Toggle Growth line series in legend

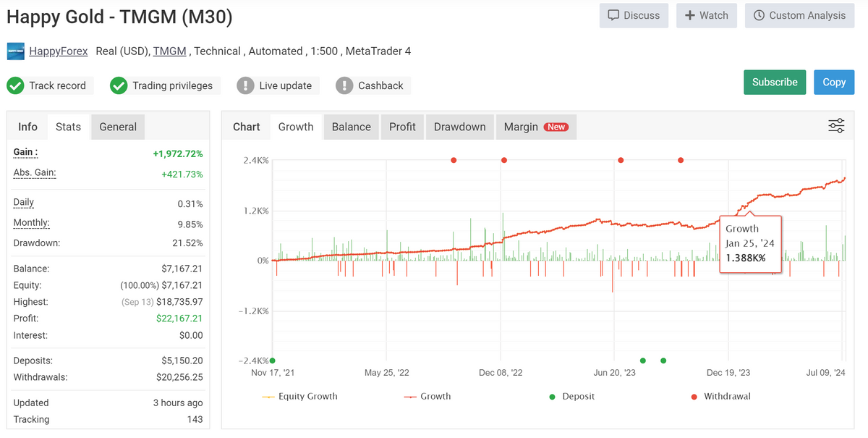point(427,396)
